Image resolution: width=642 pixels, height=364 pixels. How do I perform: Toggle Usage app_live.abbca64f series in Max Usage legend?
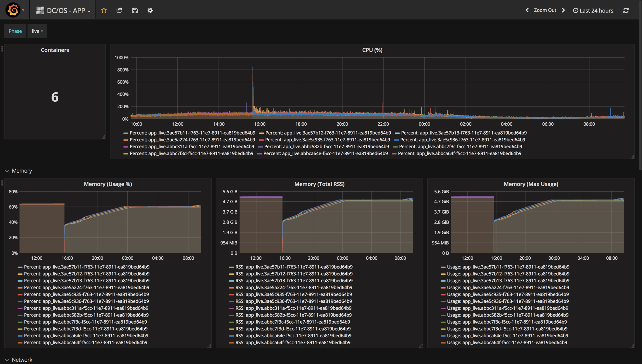(x=507, y=342)
